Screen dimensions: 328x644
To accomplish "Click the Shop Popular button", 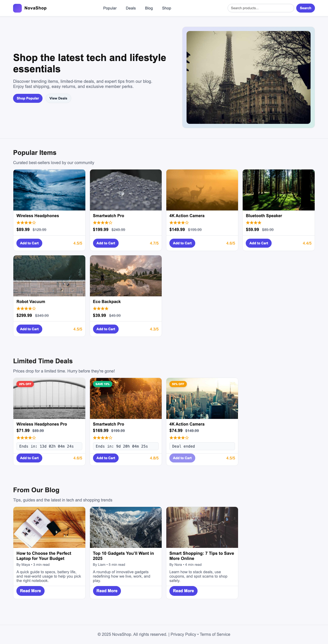I will pyautogui.click(x=28, y=98).
